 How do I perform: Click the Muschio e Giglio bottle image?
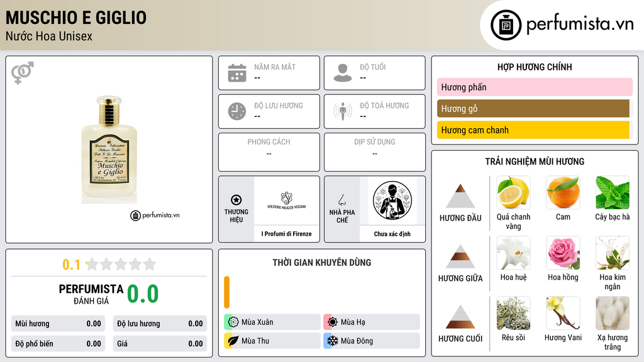pos(109,150)
